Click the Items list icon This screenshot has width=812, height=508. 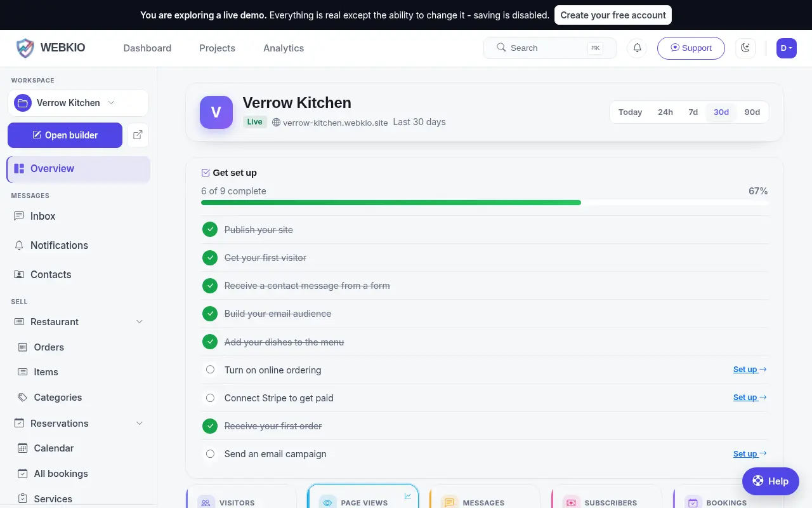point(23,372)
